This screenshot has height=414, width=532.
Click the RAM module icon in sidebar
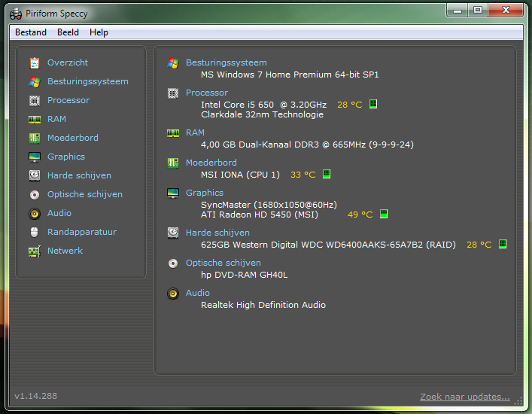point(34,119)
